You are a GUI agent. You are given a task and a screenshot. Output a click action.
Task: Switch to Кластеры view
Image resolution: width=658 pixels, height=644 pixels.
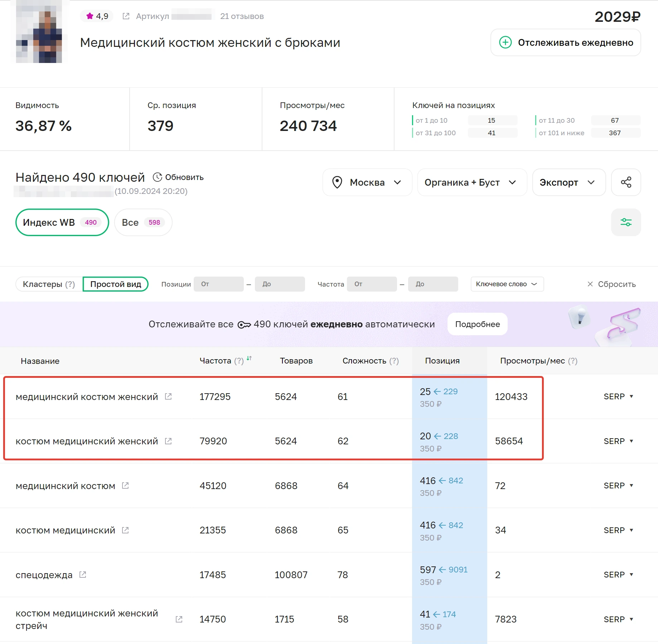coord(49,284)
